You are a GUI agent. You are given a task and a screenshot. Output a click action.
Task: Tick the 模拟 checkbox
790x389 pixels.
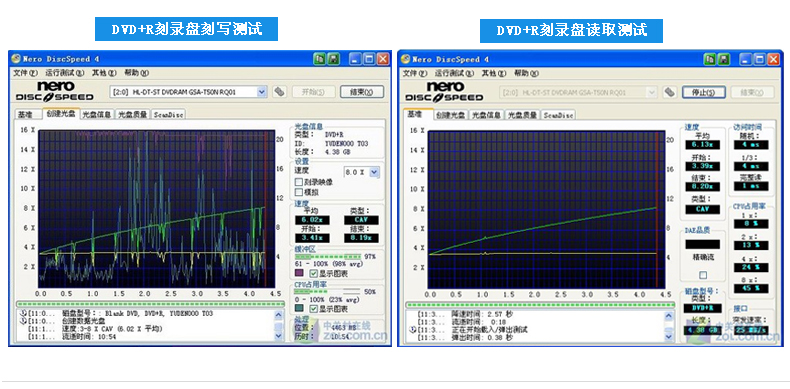point(299,191)
